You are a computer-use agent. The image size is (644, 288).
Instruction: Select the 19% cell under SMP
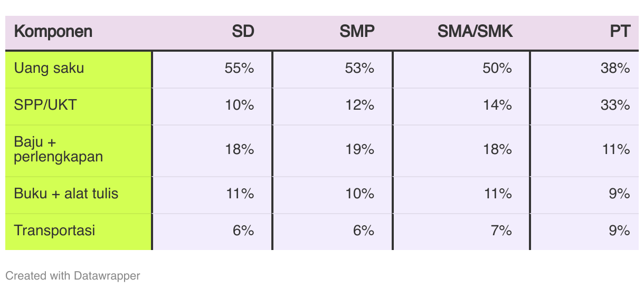[x=360, y=150]
